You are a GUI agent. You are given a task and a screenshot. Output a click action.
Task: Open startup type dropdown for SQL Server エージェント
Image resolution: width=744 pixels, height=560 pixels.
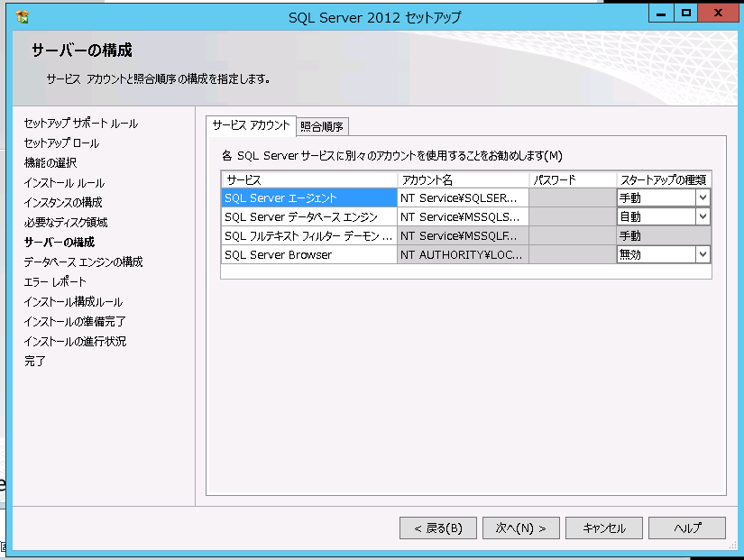click(703, 197)
